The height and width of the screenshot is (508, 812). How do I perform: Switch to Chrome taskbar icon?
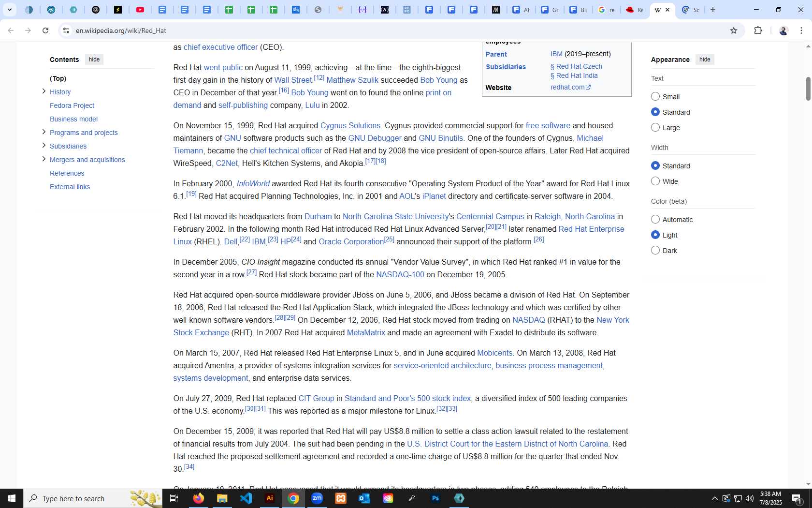[293, 498]
